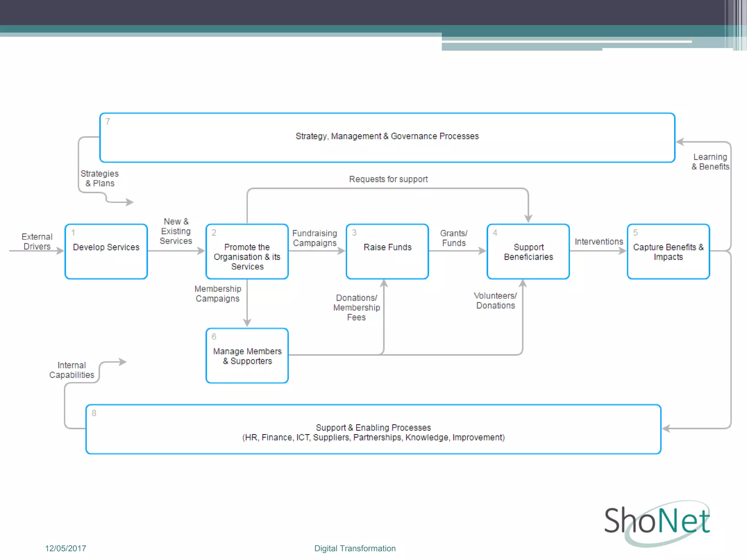Image resolution: width=747 pixels, height=560 pixels.
Task: Click the ShoNet logo
Action: [x=657, y=521]
